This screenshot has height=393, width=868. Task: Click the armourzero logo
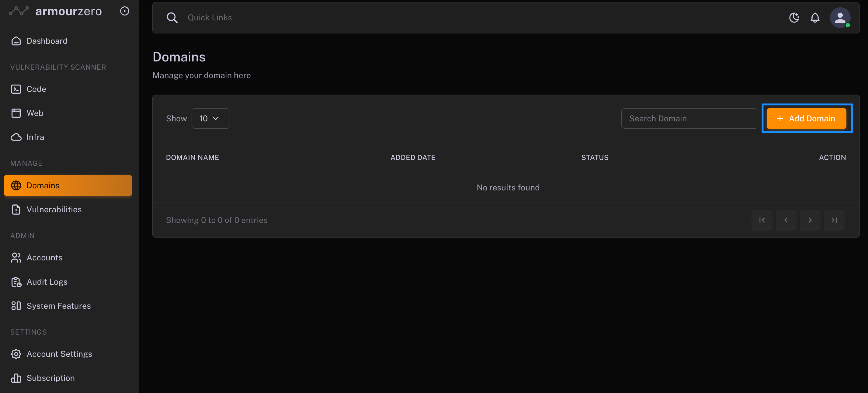point(56,11)
